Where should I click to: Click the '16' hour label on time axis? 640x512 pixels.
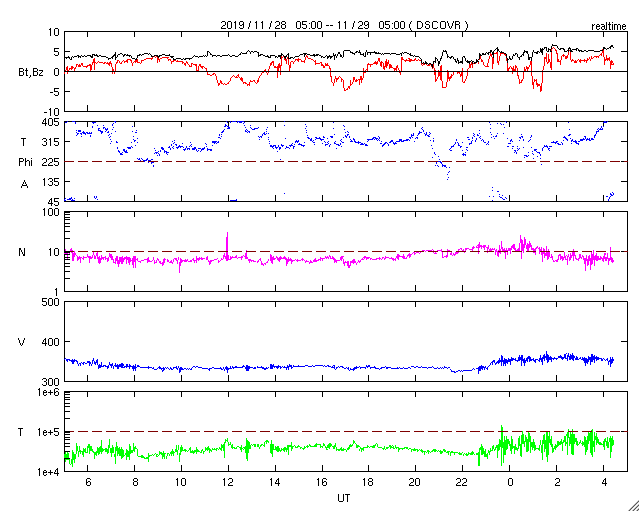pyautogui.click(x=322, y=482)
